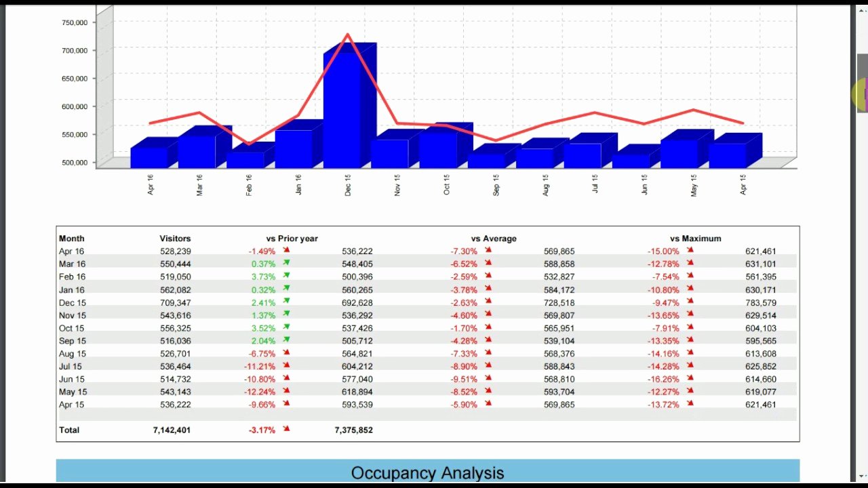Click the red down arrow beside -1.49% Apr 16
Viewport: 868px width, 488px height.
pyautogui.click(x=286, y=250)
